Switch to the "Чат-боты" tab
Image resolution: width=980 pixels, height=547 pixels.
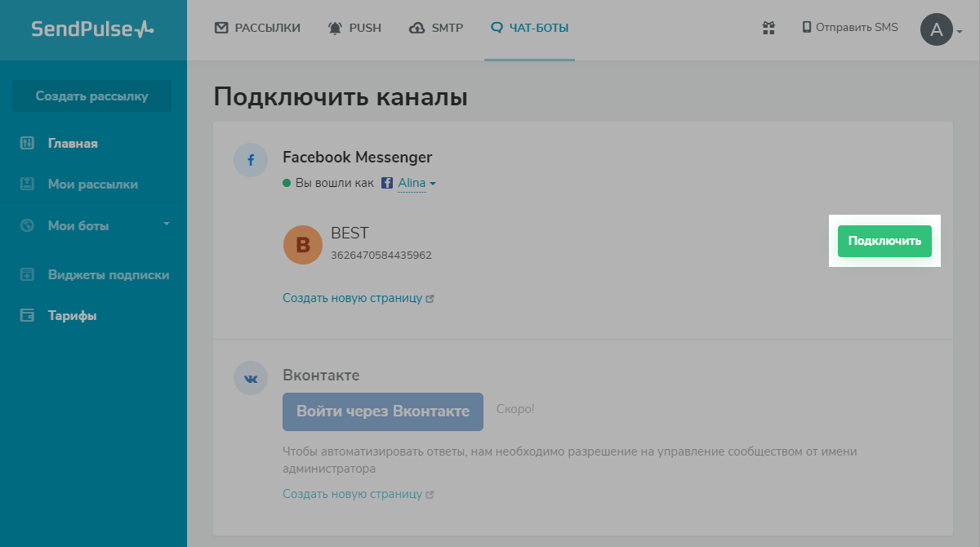point(529,28)
